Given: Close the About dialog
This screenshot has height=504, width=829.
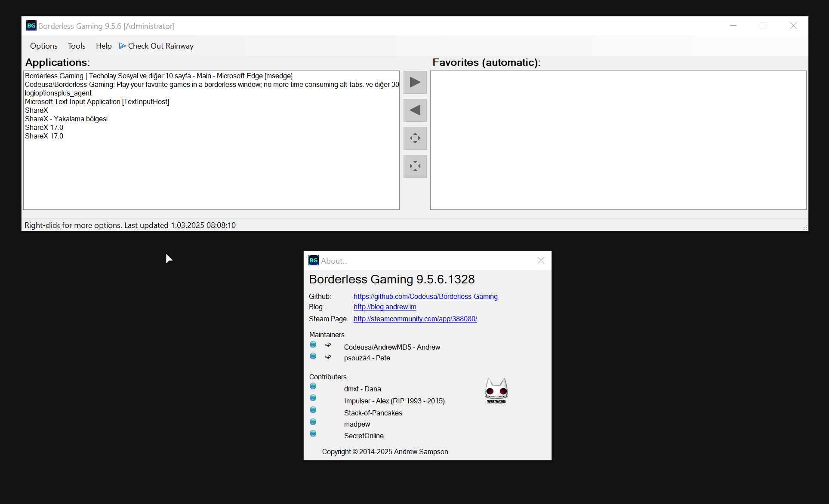Looking at the screenshot, I should (x=541, y=261).
